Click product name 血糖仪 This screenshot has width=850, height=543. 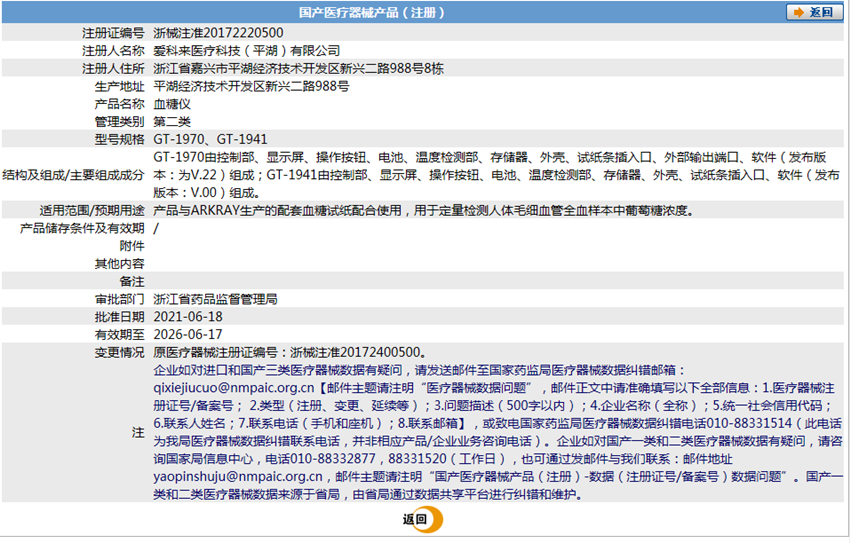(x=172, y=104)
